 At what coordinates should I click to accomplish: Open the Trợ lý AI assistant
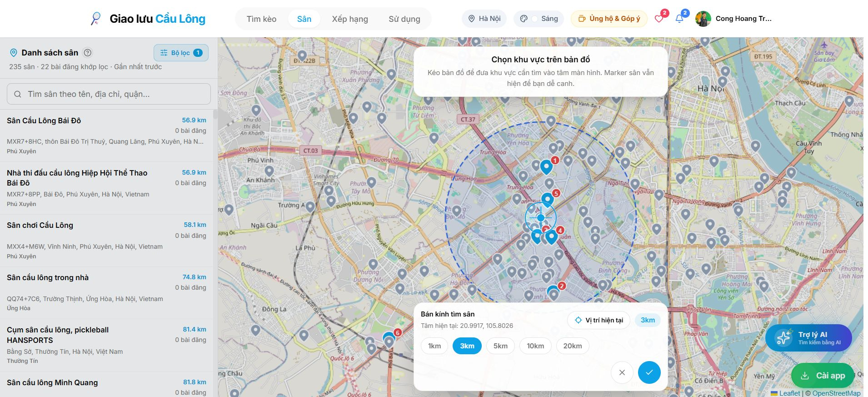[x=808, y=338]
